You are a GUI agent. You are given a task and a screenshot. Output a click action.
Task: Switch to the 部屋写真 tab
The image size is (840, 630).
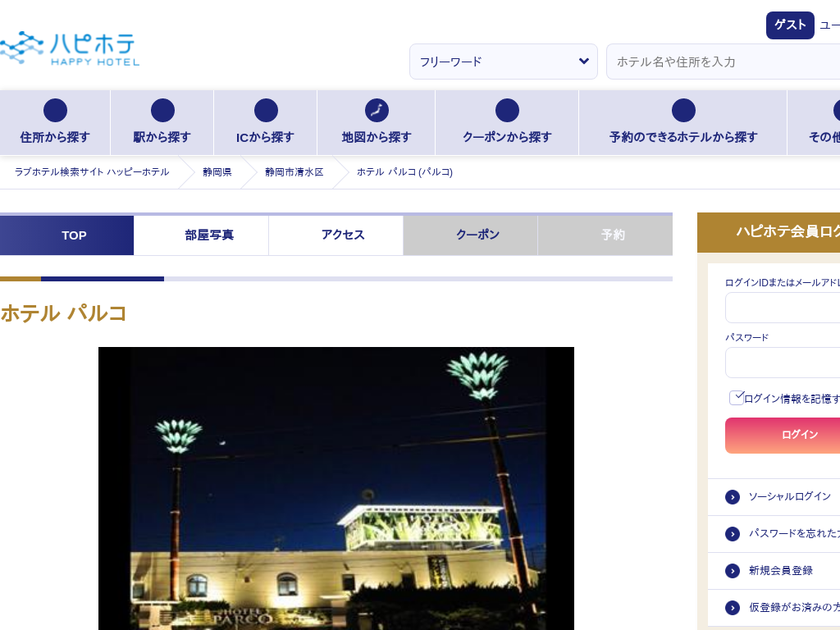[202, 235]
